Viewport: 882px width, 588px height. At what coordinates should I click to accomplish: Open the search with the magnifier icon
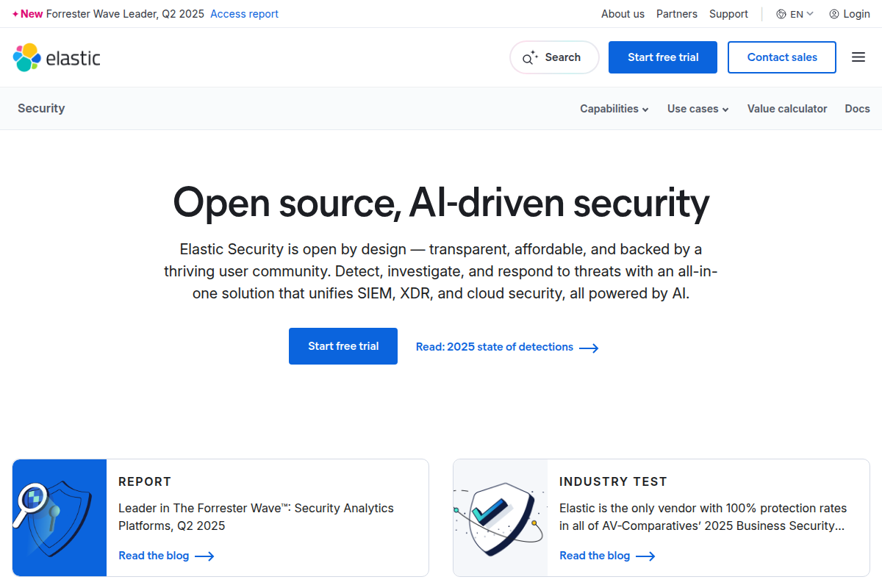coord(529,57)
